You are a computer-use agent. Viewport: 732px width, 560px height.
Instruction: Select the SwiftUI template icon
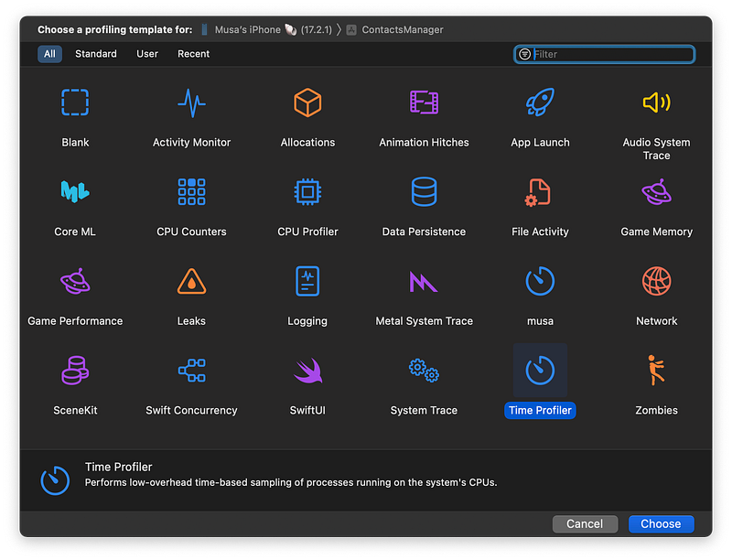[x=307, y=371]
